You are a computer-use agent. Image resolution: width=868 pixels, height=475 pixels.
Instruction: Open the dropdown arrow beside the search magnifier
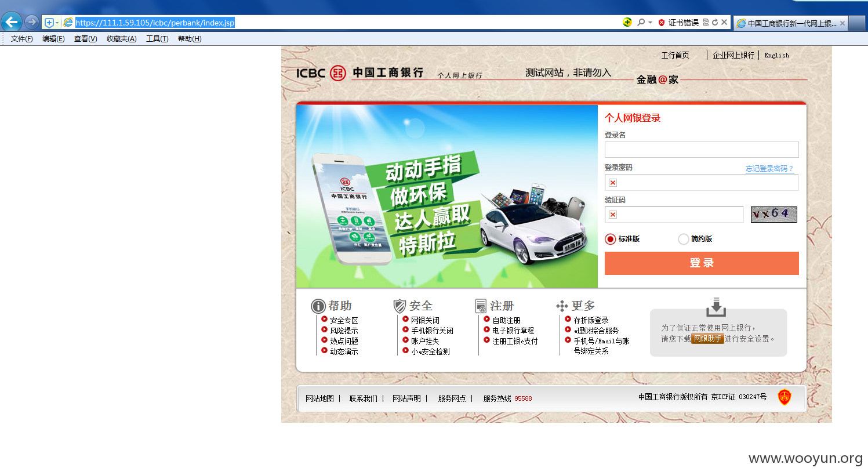[651, 23]
